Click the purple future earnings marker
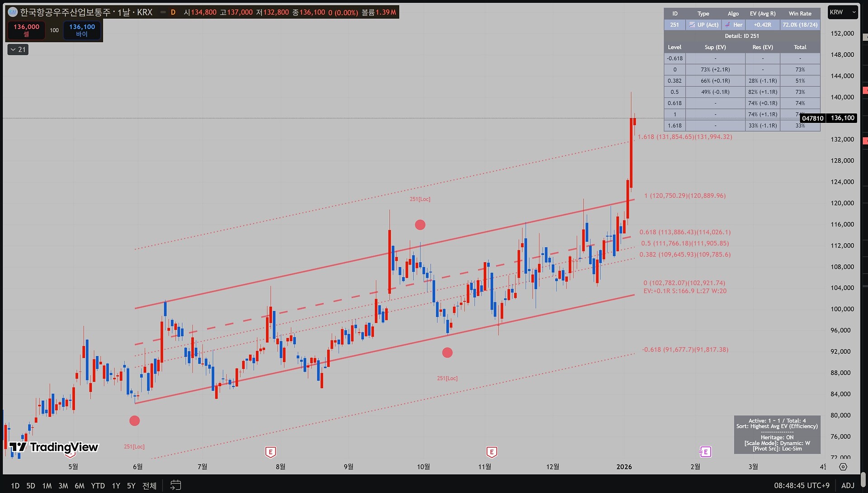Screen dimensions: 868x493 705,452
